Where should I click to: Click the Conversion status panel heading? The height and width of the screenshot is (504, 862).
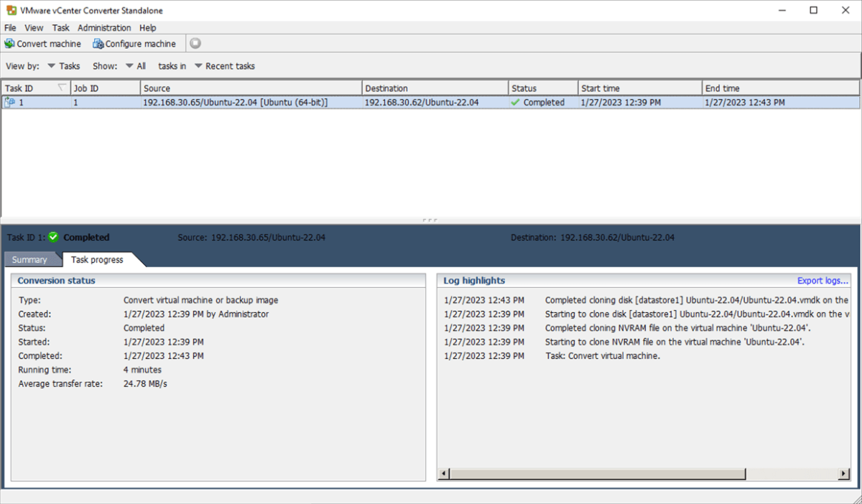point(57,281)
